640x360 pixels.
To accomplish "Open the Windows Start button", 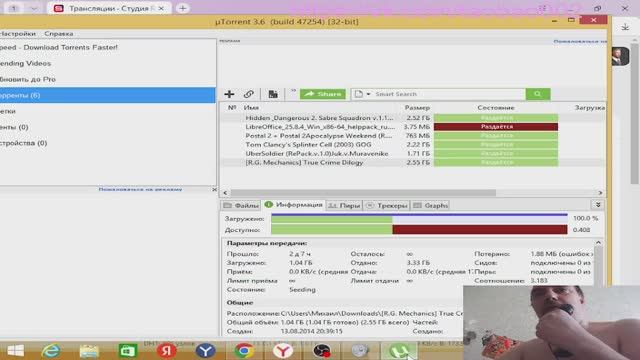I will (16, 351).
